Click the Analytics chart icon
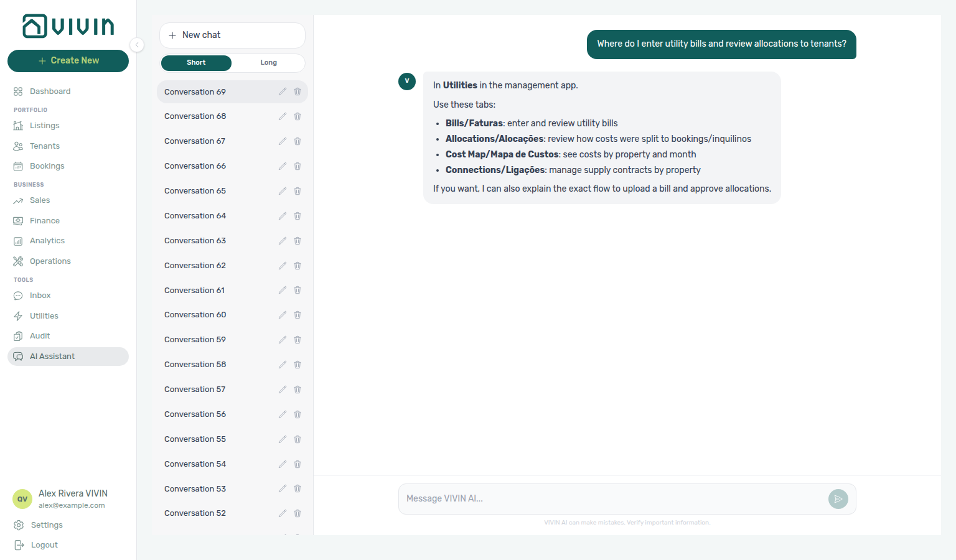The image size is (956, 560). [x=18, y=241]
